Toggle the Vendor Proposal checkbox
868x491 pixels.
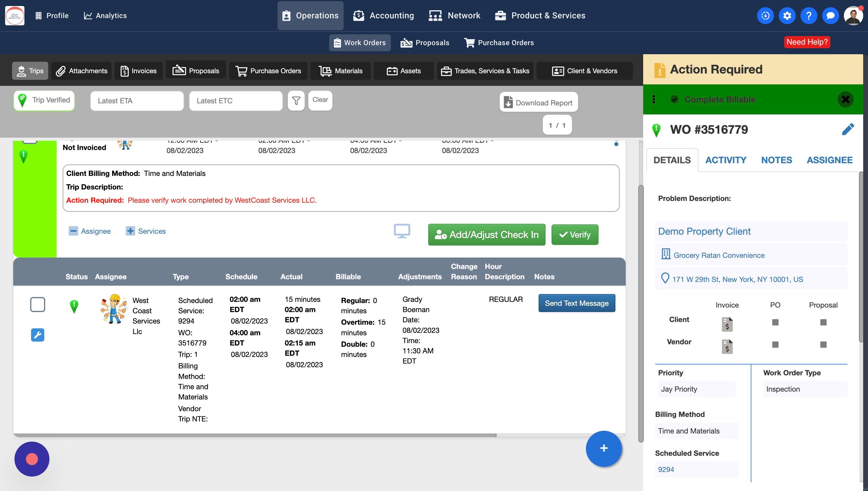pos(823,344)
